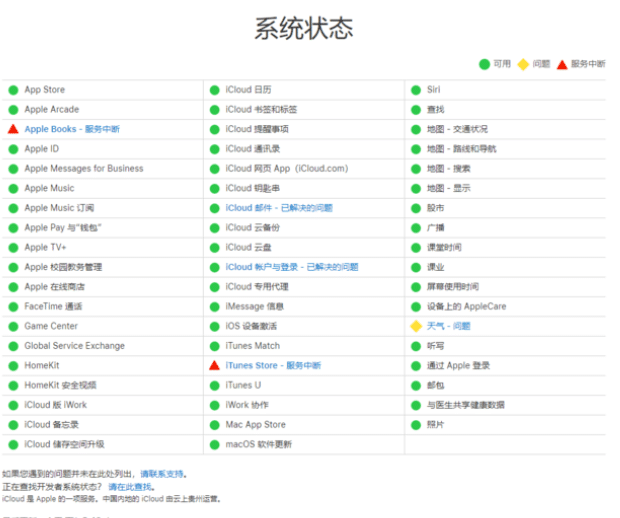Click the green status dot beside App Store

(x=13, y=90)
